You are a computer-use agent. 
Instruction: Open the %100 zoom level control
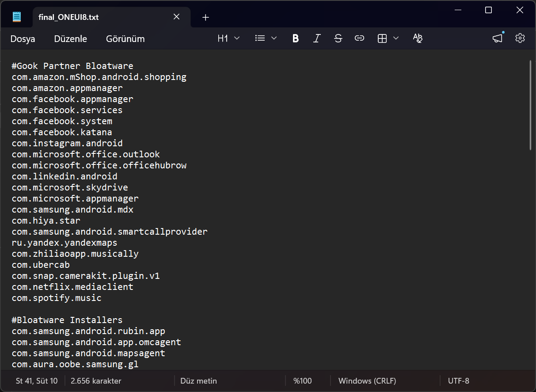303,381
